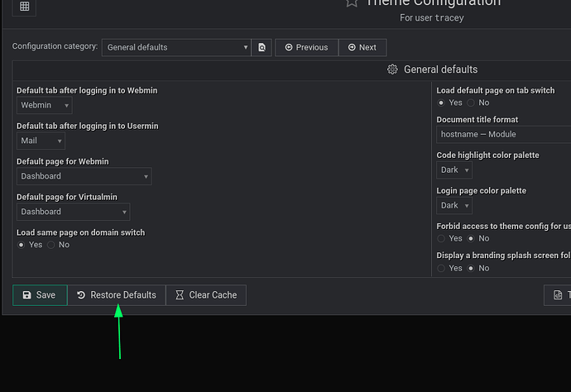Image resolution: width=571 pixels, height=392 pixels.
Task: Expand the Default page for Webmin dropdown
Action: [84, 176]
